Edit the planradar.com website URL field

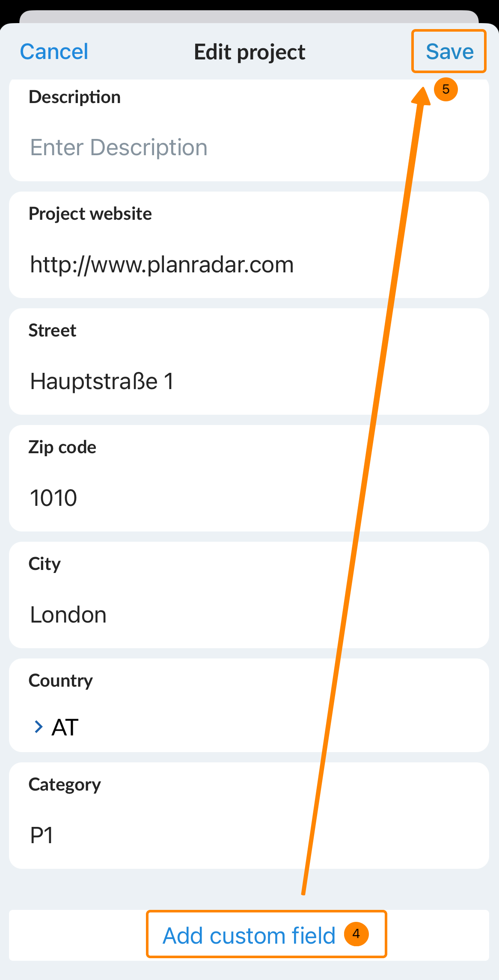tap(162, 265)
